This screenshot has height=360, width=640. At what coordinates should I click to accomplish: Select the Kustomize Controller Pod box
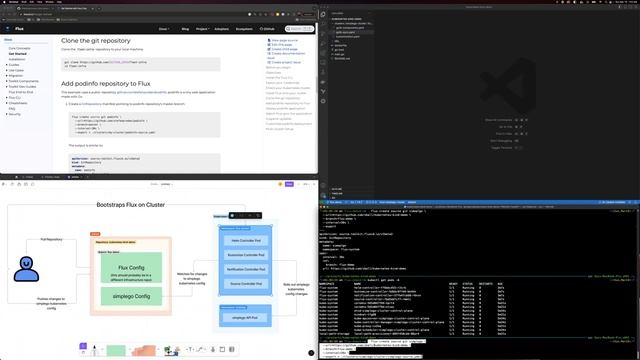click(246, 255)
